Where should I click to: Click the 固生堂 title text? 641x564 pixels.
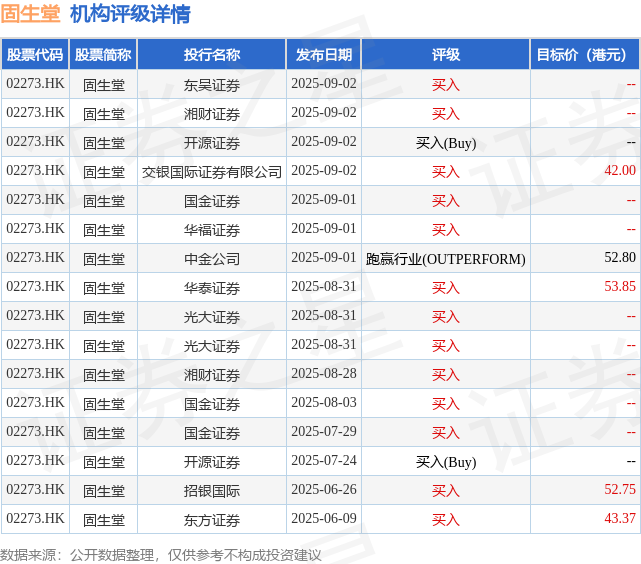click(x=31, y=14)
